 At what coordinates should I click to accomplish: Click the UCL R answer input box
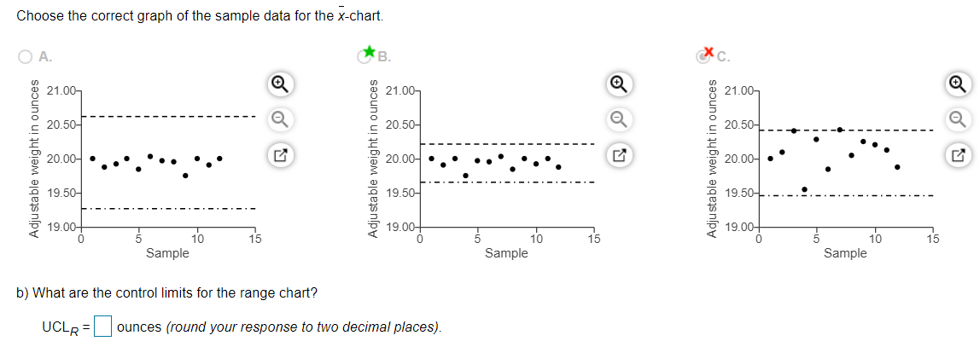pyautogui.click(x=102, y=327)
